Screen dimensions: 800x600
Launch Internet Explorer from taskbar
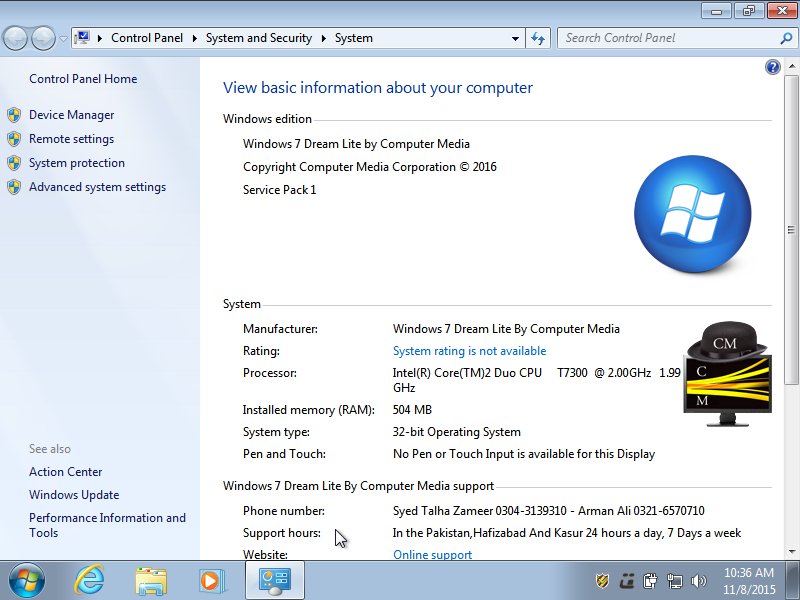(x=89, y=580)
